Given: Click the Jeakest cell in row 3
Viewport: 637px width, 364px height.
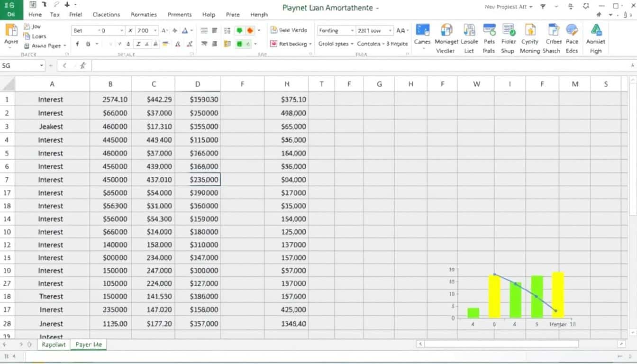Looking at the screenshot, I should click(x=52, y=127).
